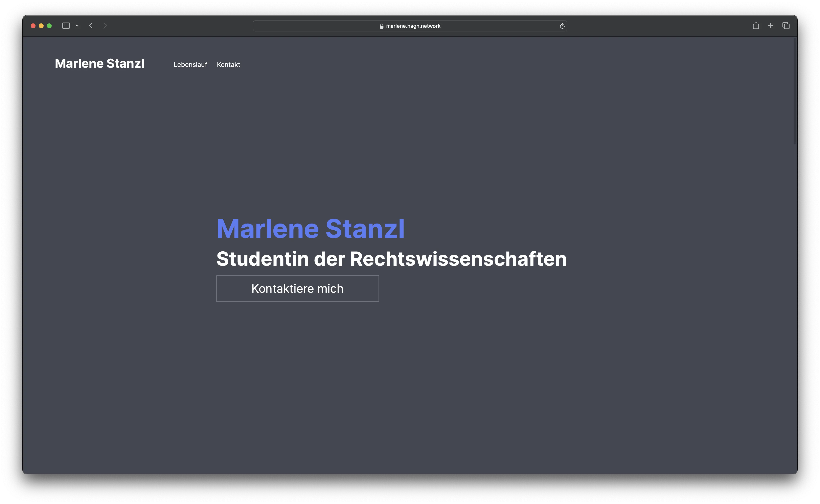The width and height of the screenshot is (820, 504).
Task: Show the tab overview icon
Action: pos(786,26)
